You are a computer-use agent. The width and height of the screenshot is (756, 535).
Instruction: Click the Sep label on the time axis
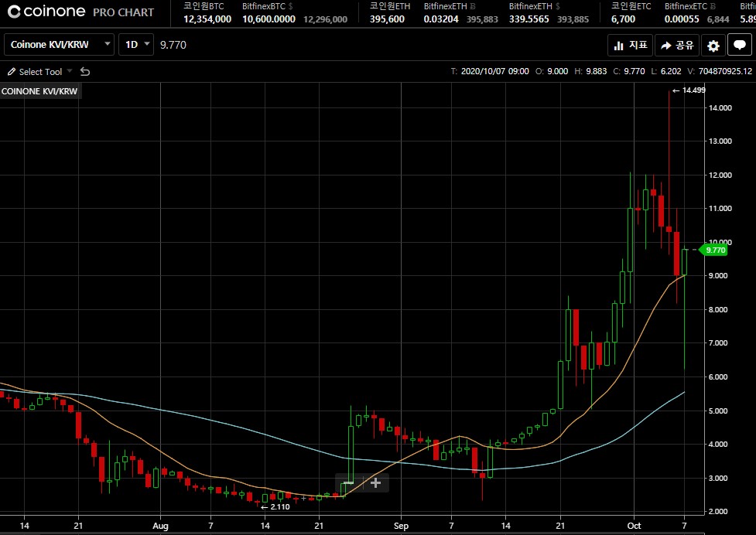point(401,526)
